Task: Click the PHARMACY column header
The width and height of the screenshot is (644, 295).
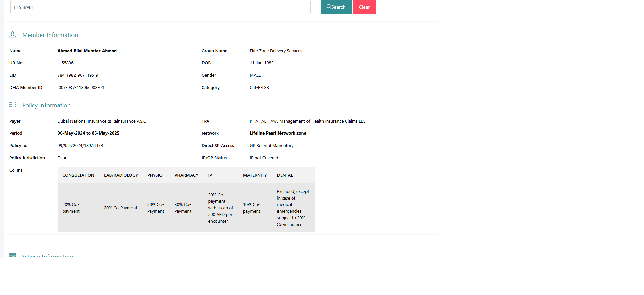Action: (x=186, y=175)
